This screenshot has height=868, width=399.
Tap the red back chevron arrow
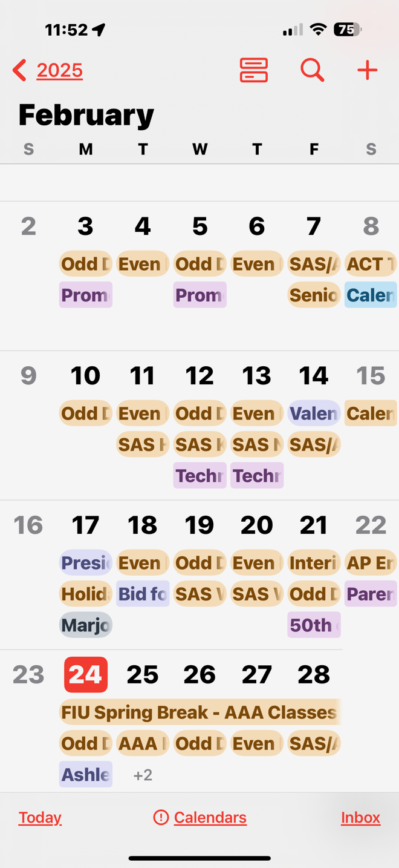tap(19, 70)
